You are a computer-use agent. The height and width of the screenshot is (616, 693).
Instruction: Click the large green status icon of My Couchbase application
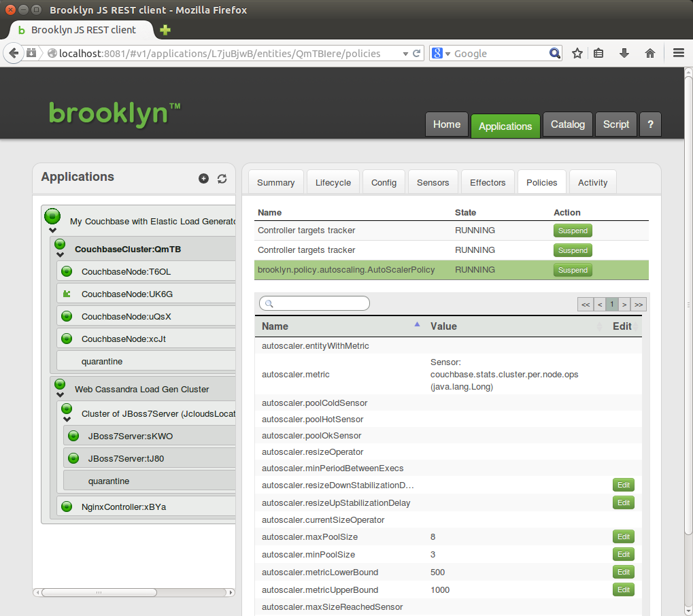pos(52,216)
